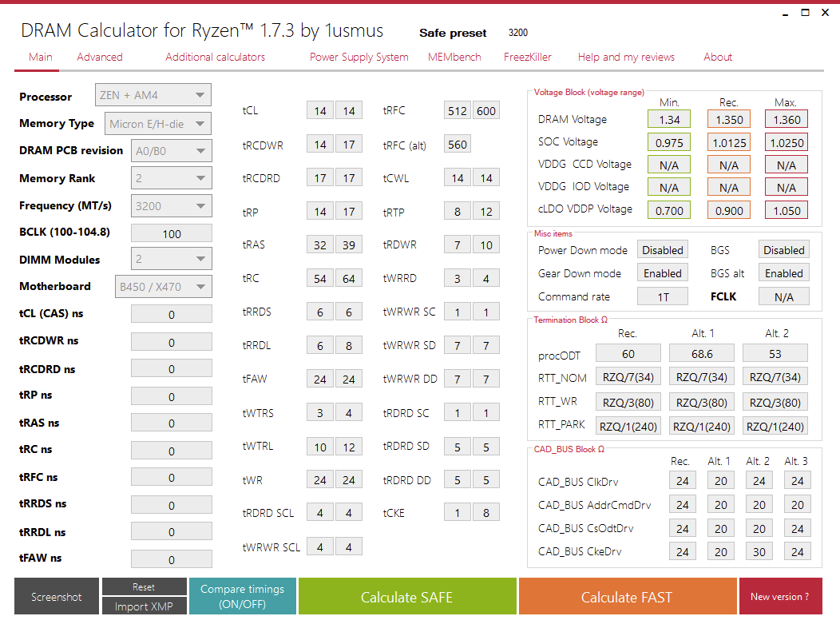Click the tRTP second value 12
The height and width of the screenshot is (632, 840).
click(486, 211)
